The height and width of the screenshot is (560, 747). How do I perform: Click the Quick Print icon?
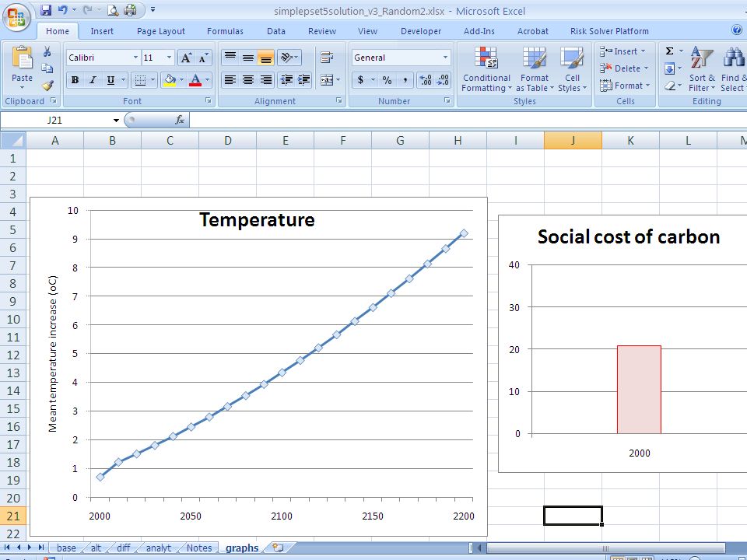tap(130, 9)
